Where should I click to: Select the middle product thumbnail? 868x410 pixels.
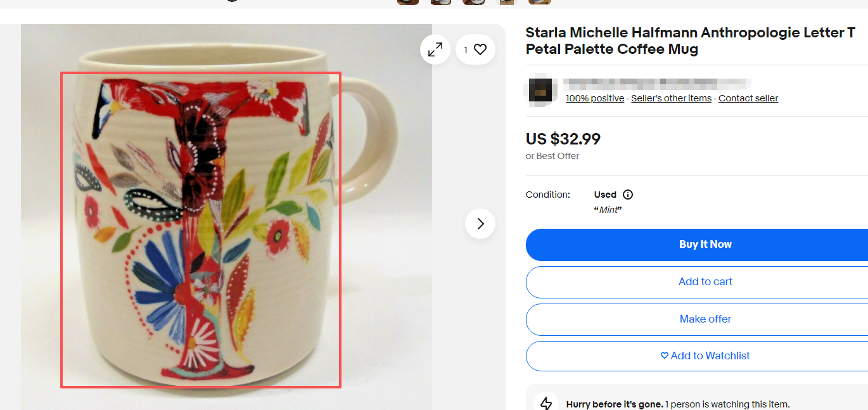point(473,3)
